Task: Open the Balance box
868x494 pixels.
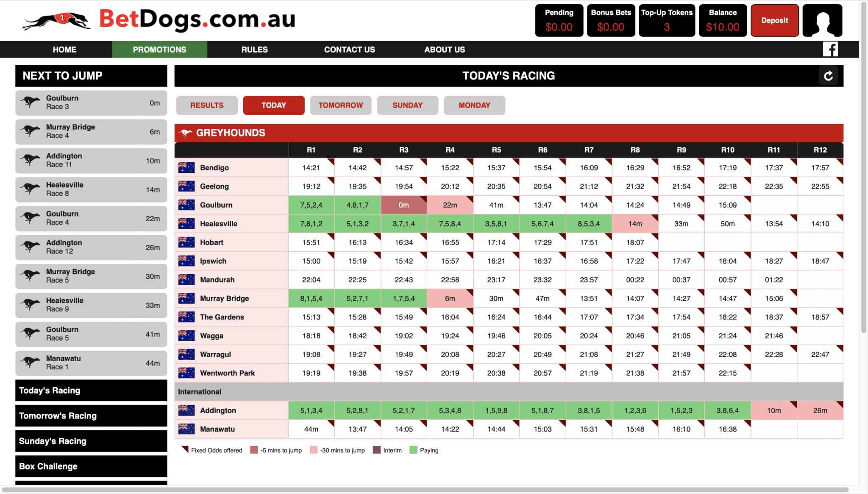Action: pos(723,20)
